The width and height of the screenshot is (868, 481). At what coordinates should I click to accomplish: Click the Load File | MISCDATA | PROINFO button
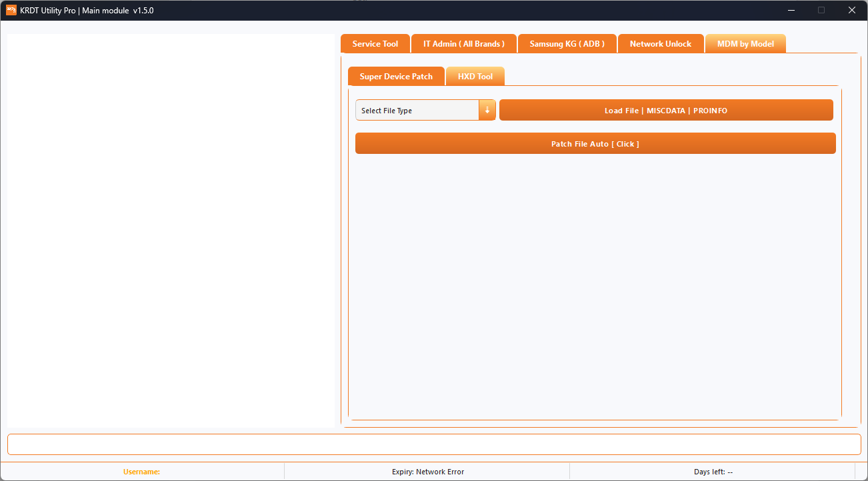point(666,110)
